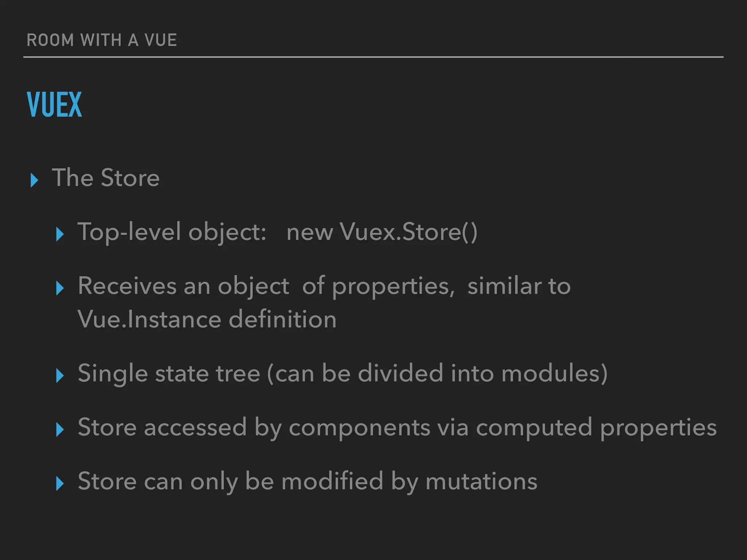Click the arrow bullet beside Receives an object
This screenshot has height=560, width=747.
pyautogui.click(x=60, y=288)
